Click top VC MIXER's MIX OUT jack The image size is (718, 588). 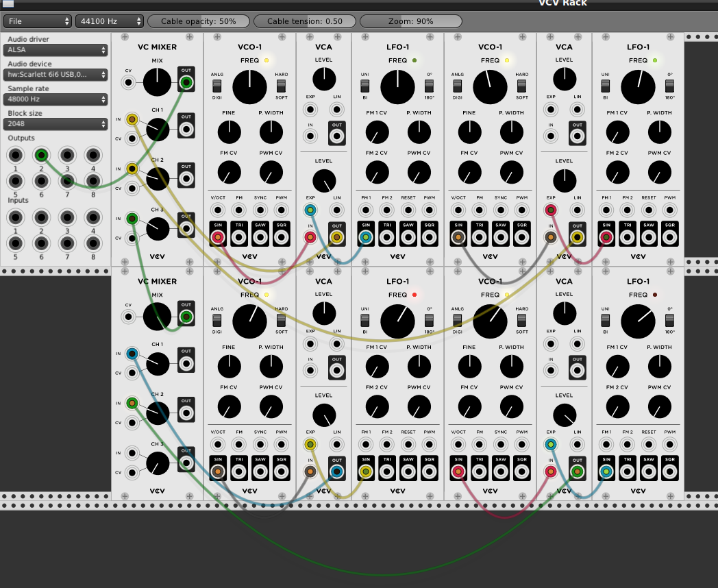click(186, 82)
